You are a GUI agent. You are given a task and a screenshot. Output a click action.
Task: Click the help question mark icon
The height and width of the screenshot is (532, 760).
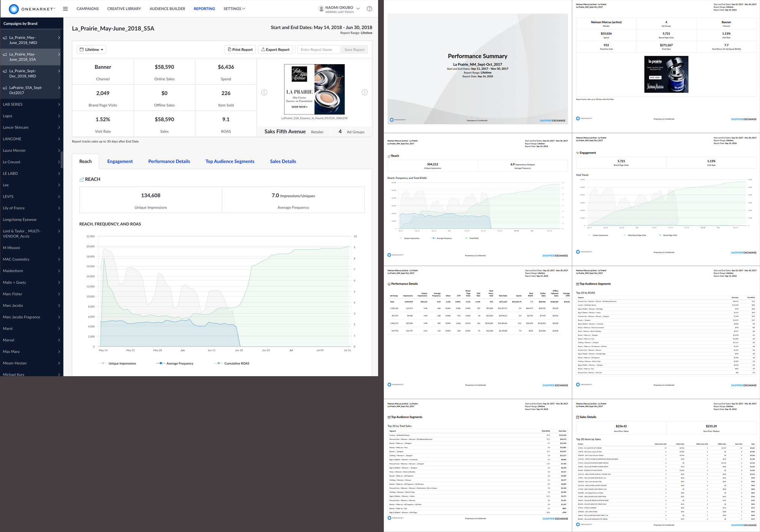(x=369, y=9)
